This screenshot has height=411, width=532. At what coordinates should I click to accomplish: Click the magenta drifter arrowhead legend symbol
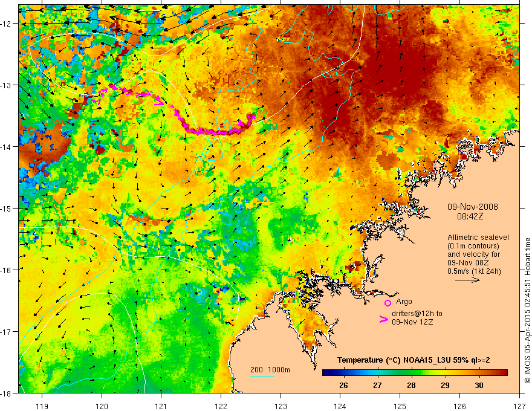pyautogui.click(x=383, y=319)
